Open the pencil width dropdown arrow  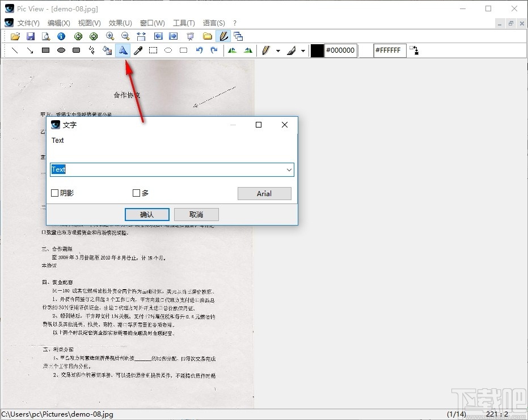pyautogui.click(x=278, y=51)
